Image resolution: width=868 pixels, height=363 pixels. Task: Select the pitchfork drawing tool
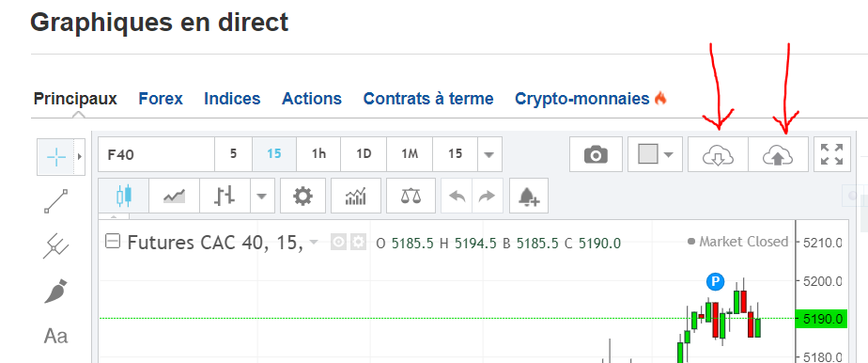pyautogui.click(x=56, y=246)
